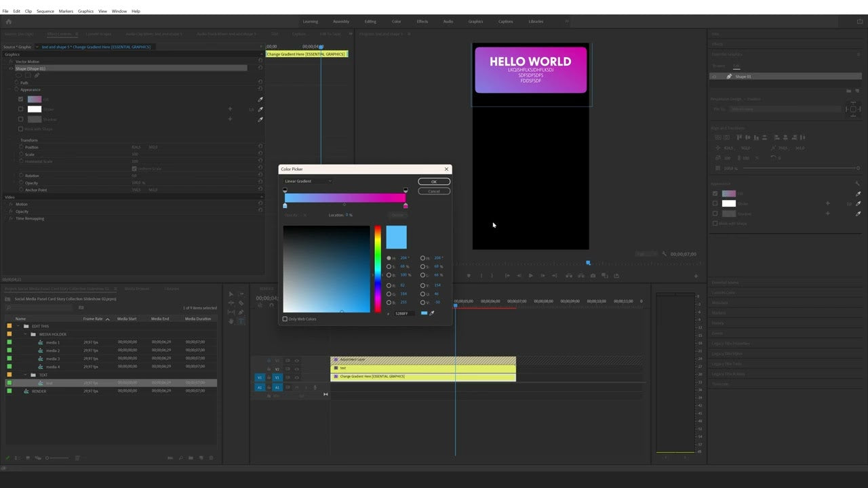Select the Type tool in the timeline toolbar
The image size is (868, 488).
click(x=241, y=321)
